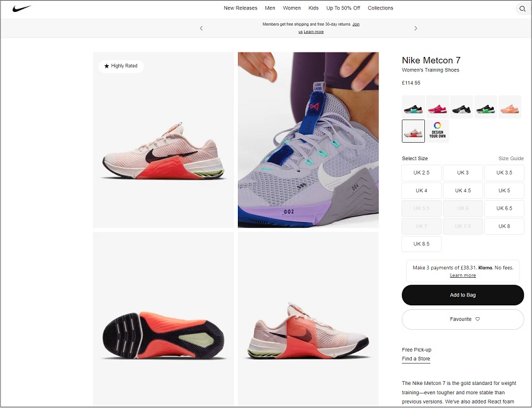
Task: Click the £114.95 price
Action: [x=411, y=83]
